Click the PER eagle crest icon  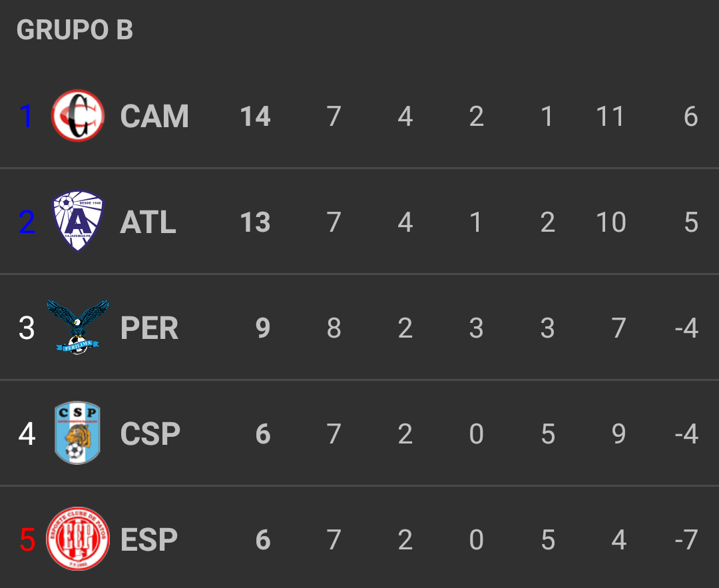click(78, 327)
